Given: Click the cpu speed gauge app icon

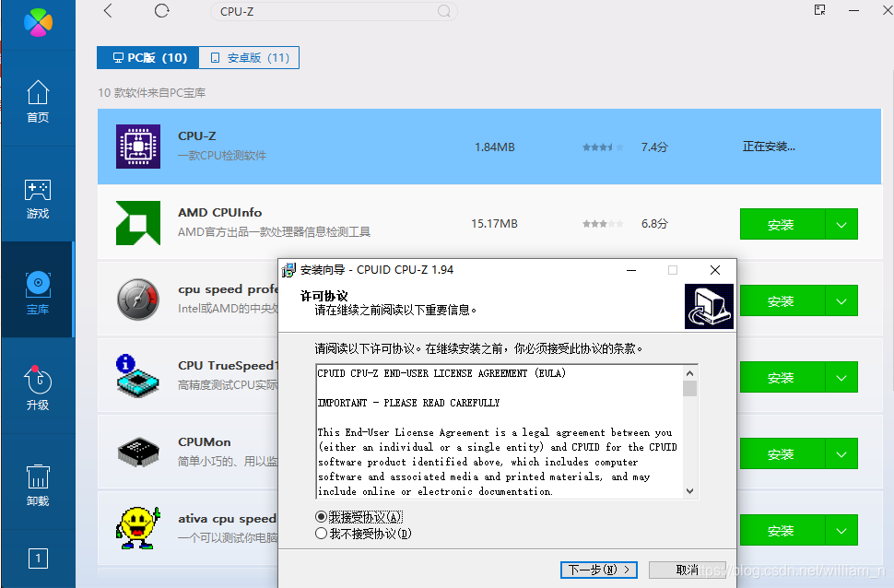Looking at the screenshot, I should 138,300.
